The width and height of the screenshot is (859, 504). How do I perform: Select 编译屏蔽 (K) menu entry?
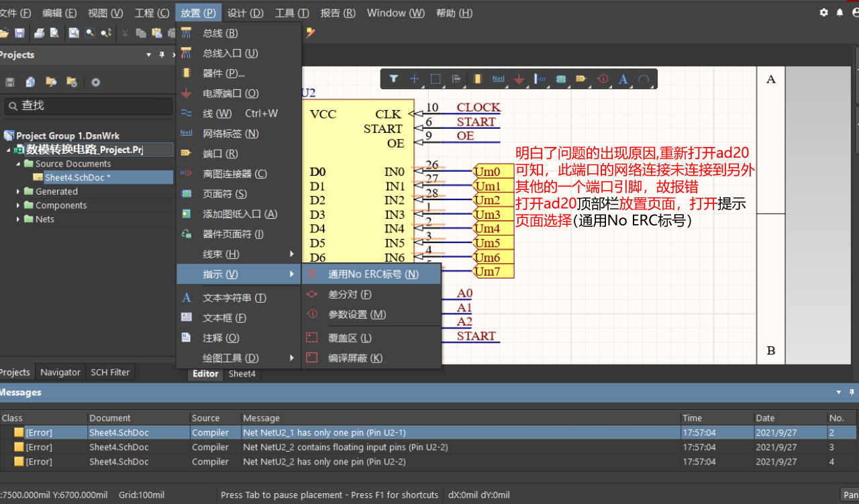coord(372,358)
